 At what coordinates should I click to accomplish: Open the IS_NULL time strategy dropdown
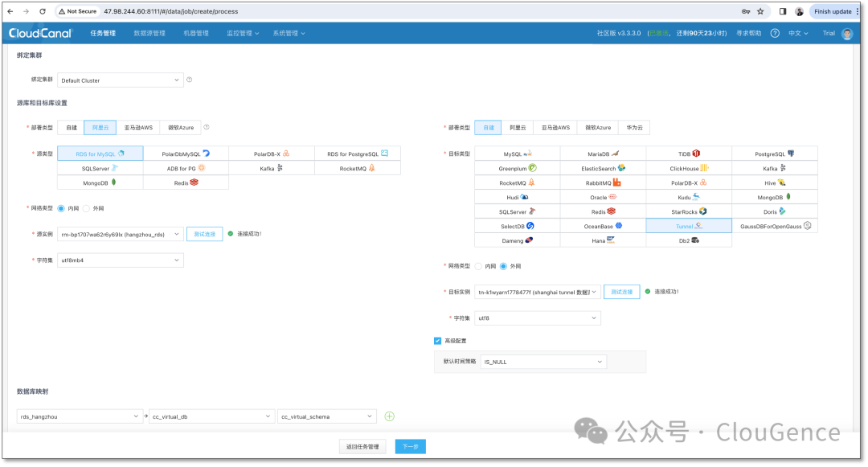(543, 362)
